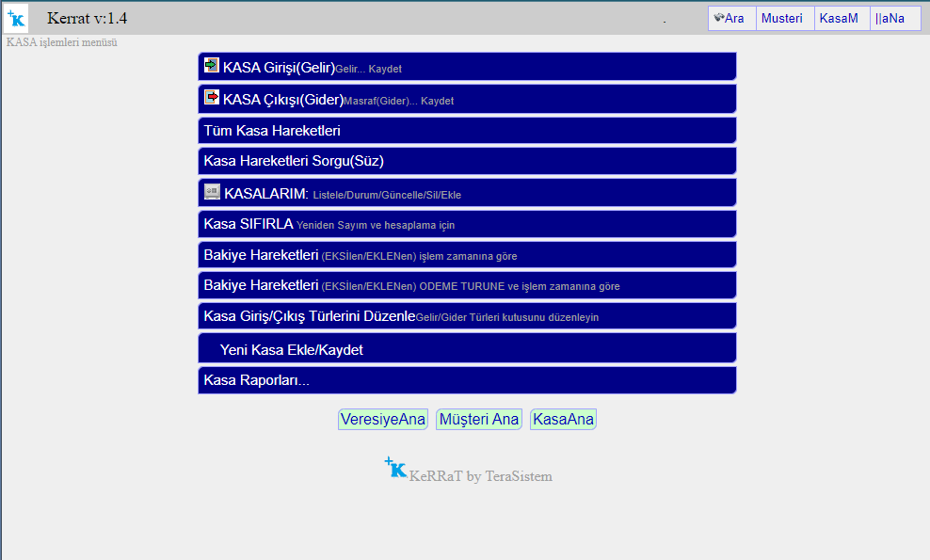Navigate to the KasaAna link

tap(563, 420)
